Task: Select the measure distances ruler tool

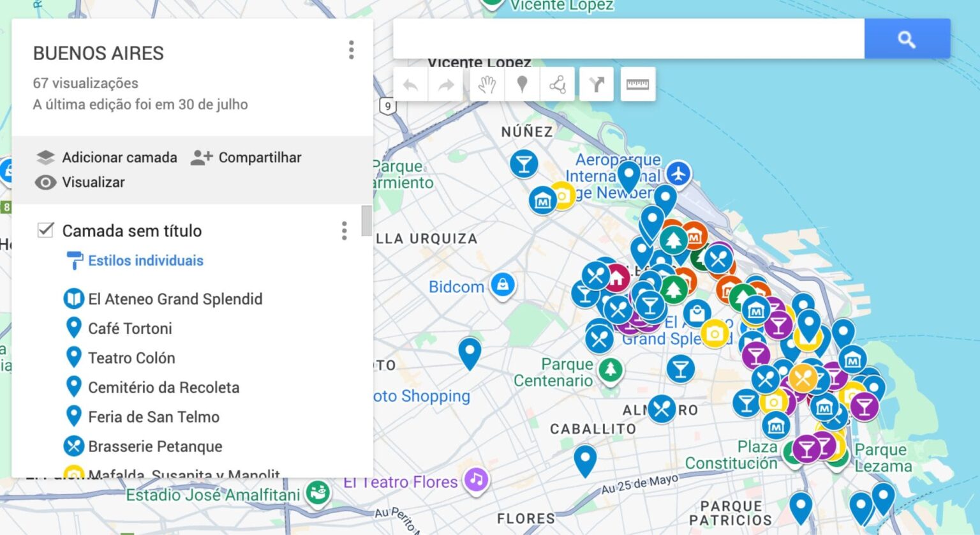Action: click(x=637, y=84)
